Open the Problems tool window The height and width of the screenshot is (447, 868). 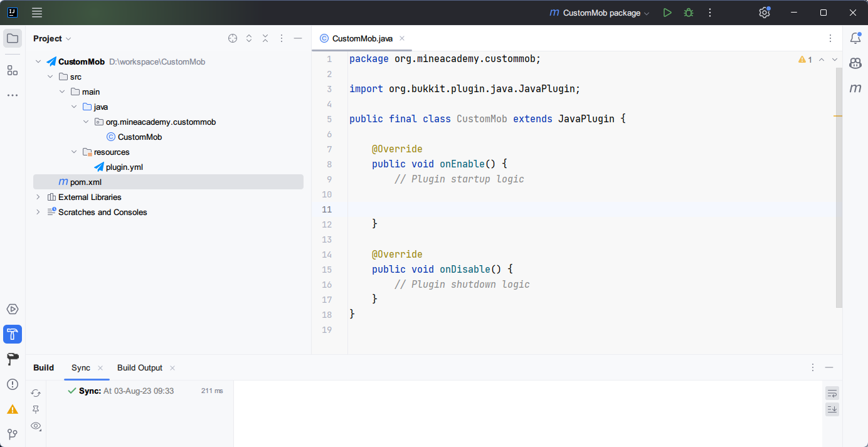pos(13,384)
